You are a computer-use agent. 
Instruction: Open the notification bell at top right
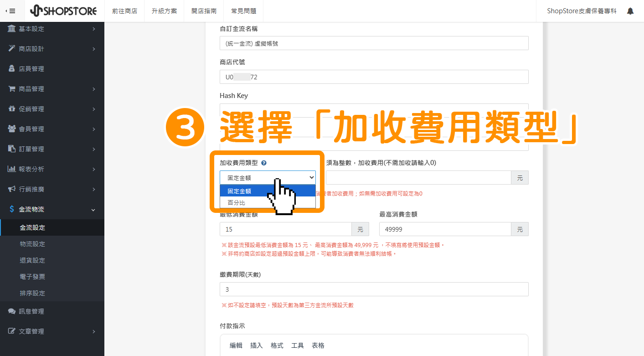coord(630,10)
